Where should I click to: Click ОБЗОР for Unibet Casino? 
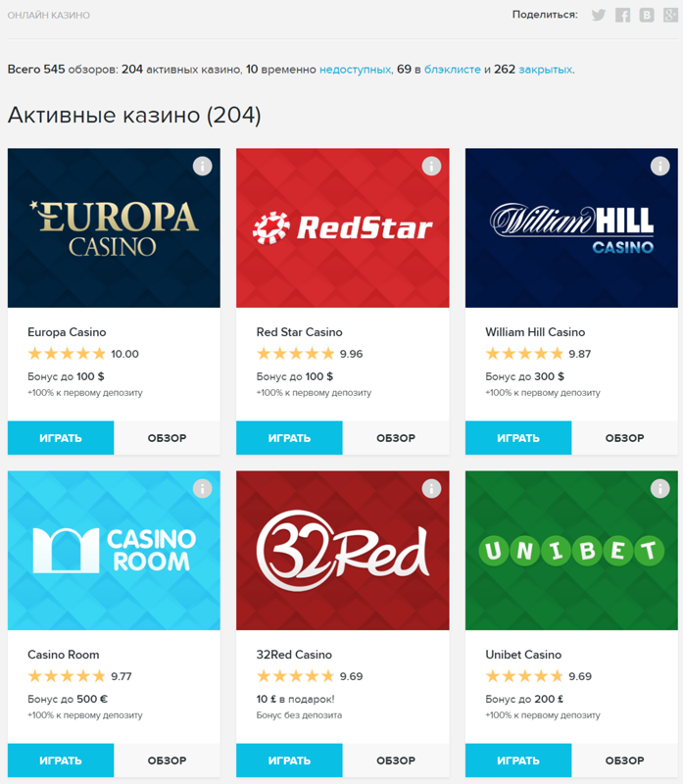pyautogui.click(x=625, y=760)
